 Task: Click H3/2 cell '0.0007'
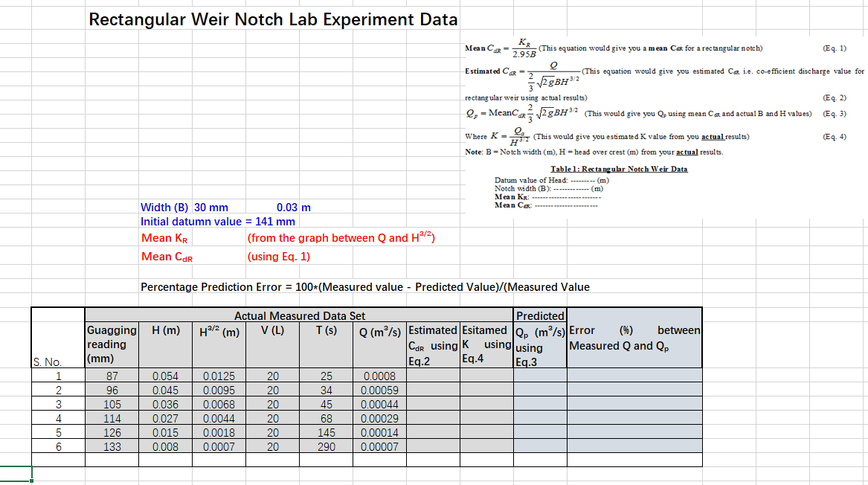(x=219, y=447)
